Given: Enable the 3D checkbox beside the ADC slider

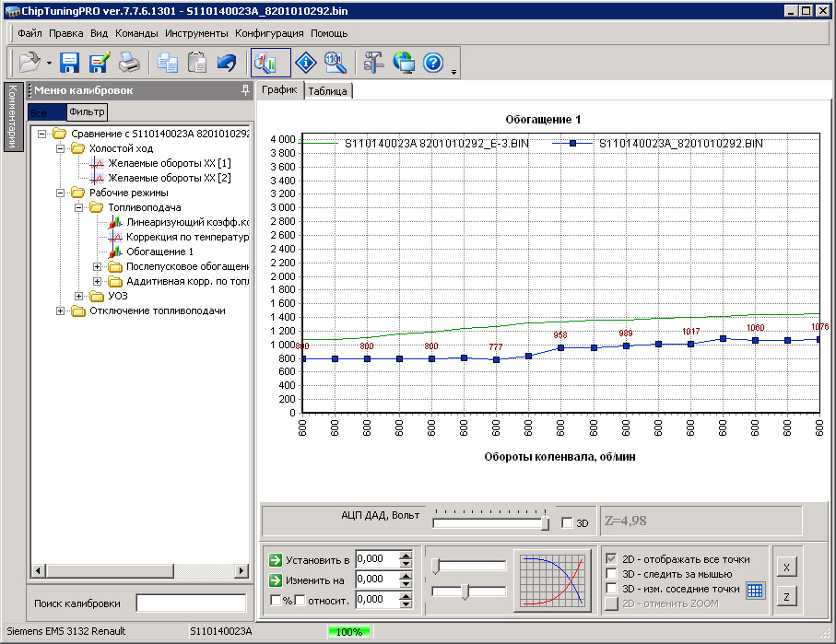Looking at the screenshot, I should [x=567, y=523].
